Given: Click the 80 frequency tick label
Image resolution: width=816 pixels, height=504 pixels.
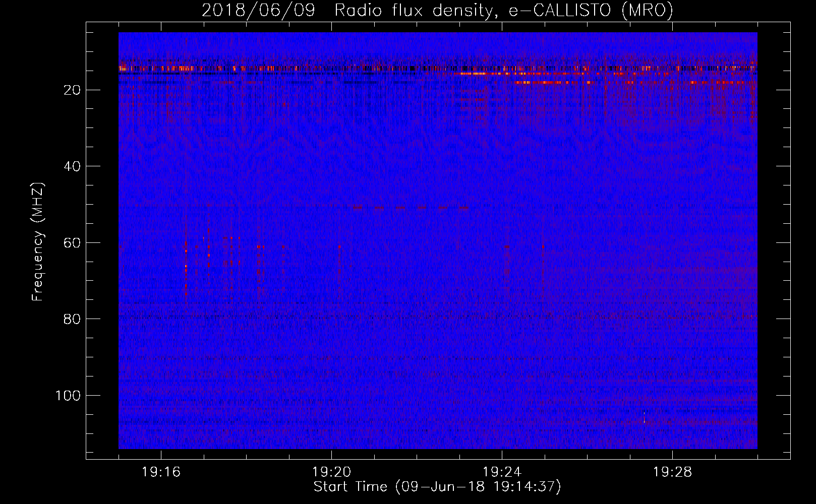Looking at the screenshot, I should pyautogui.click(x=73, y=319).
